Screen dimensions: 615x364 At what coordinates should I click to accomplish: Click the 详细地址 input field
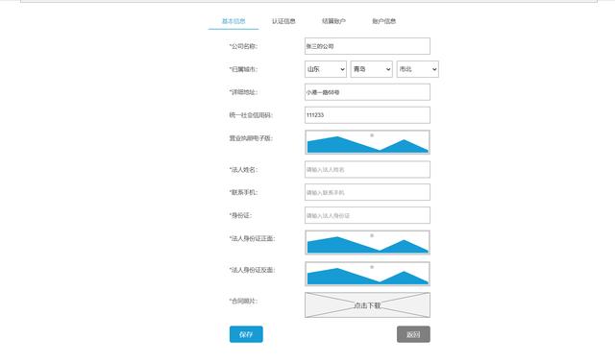click(367, 92)
